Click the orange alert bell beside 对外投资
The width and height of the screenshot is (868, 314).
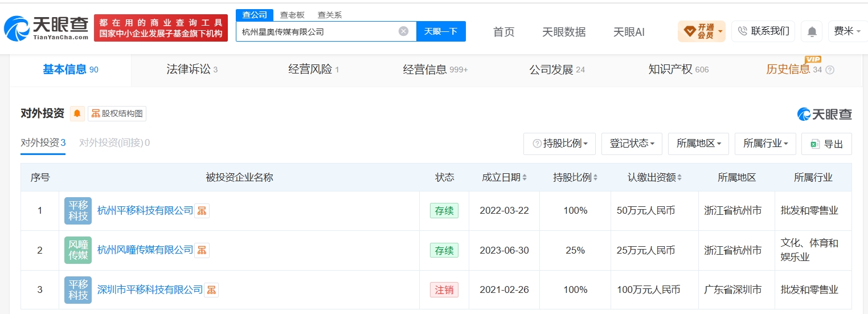[x=77, y=113]
